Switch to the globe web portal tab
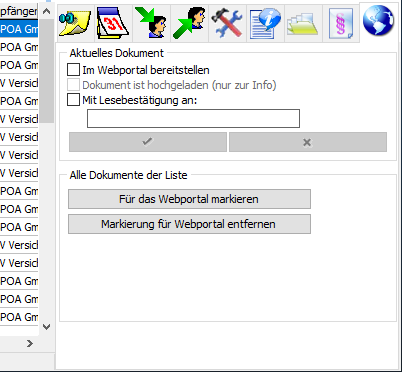 point(379,21)
